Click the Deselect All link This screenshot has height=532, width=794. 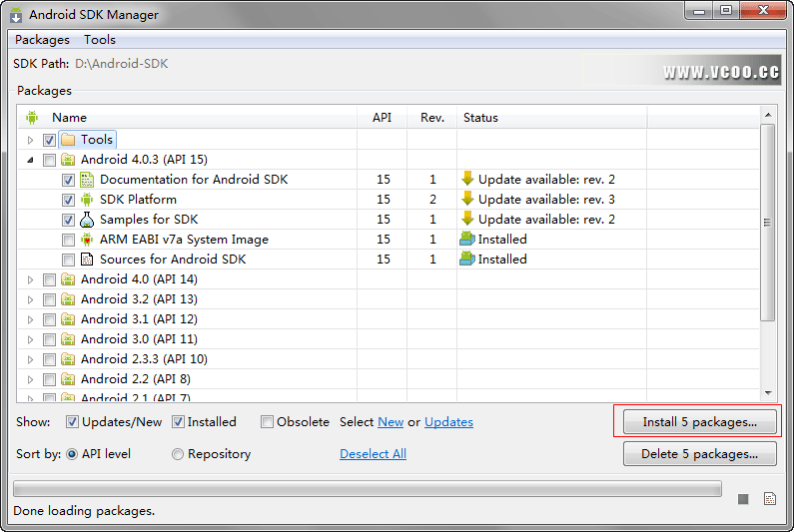[373, 454]
